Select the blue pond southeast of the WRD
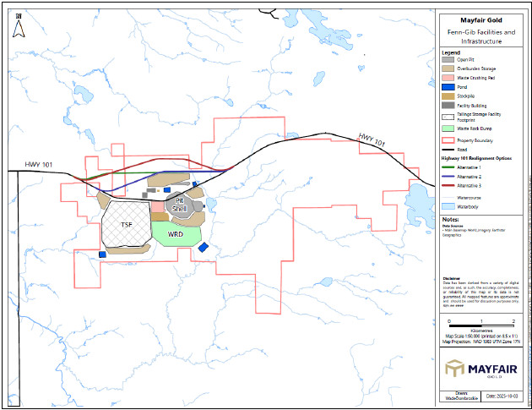This screenshot has width=532, height=410. pos(204,247)
